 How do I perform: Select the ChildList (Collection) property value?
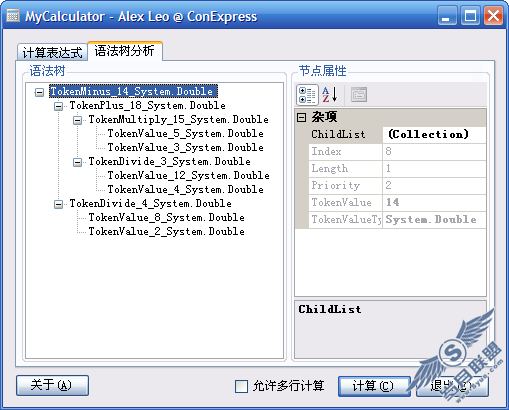tap(434, 135)
